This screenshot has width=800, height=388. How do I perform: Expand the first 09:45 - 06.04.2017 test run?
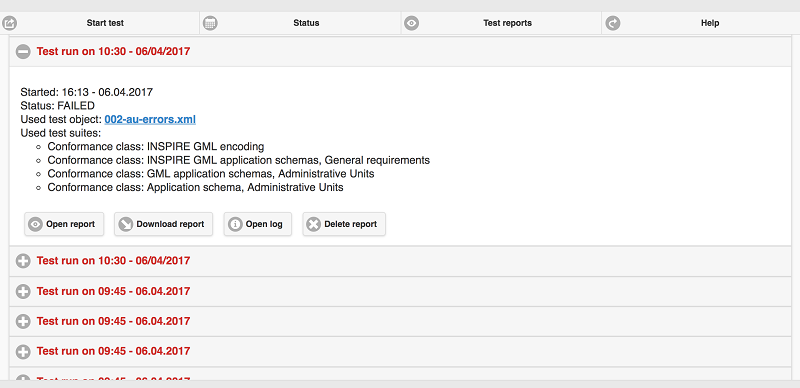coord(23,292)
